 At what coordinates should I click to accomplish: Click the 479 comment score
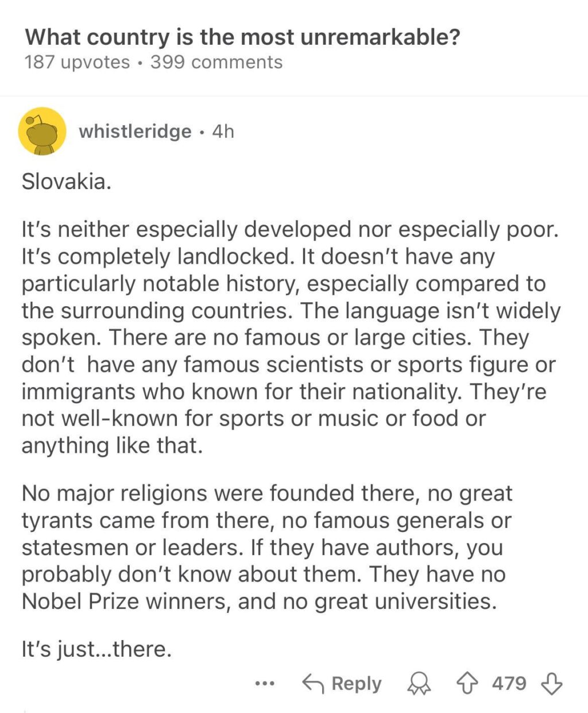coord(509,683)
